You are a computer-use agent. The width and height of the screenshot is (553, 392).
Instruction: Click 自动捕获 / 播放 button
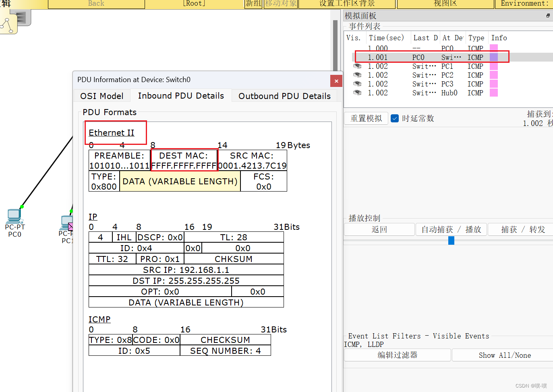(451, 229)
